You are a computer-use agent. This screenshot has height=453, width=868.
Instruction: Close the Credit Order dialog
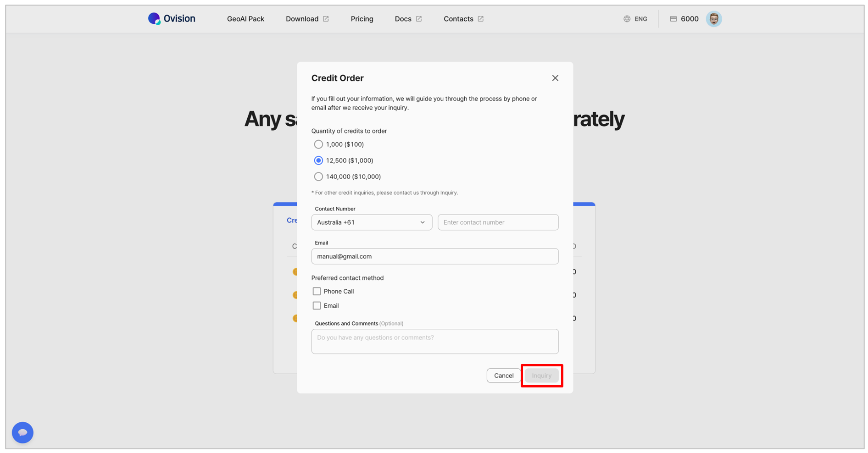pyautogui.click(x=555, y=78)
